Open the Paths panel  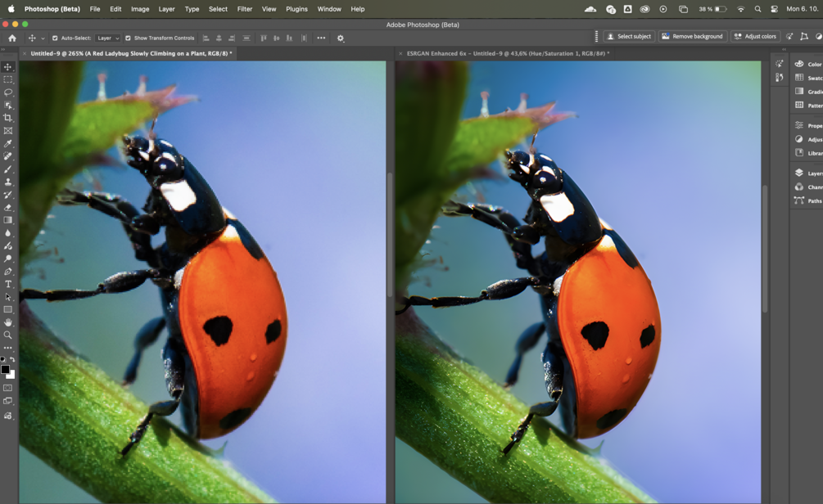coord(807,200)
